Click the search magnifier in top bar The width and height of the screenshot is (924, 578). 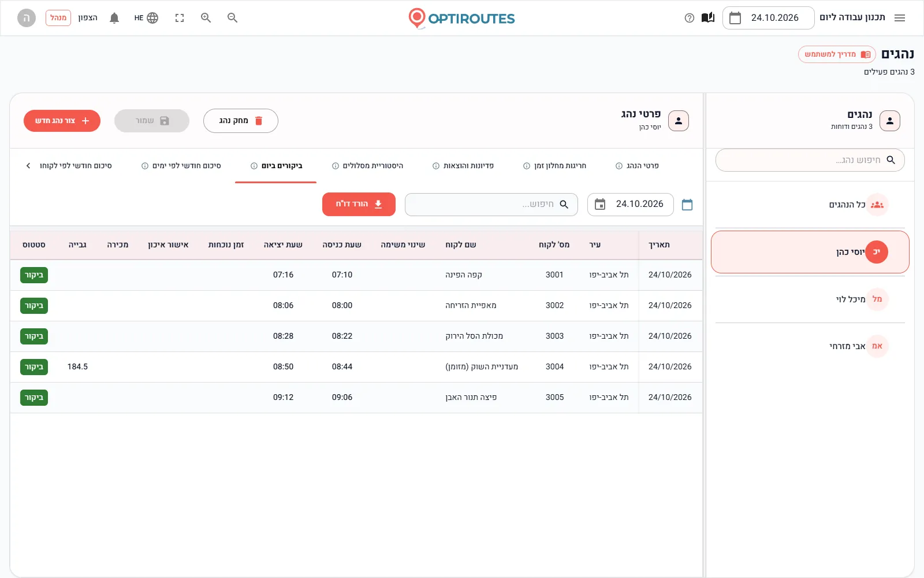click(x=233, y=18)
